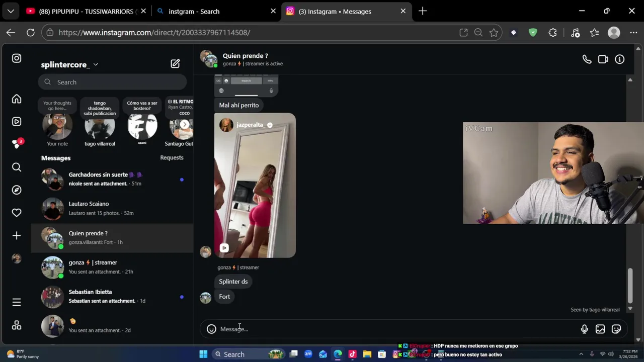Viewport: 644px width, 362px height.
Task: Open Messages icon showing 3 notifications
Action: pos(17,144)
